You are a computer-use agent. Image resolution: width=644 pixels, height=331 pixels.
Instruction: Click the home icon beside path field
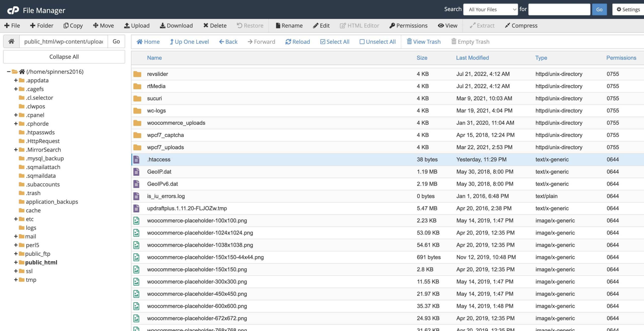pyautogui.click(x=11, y=41)
